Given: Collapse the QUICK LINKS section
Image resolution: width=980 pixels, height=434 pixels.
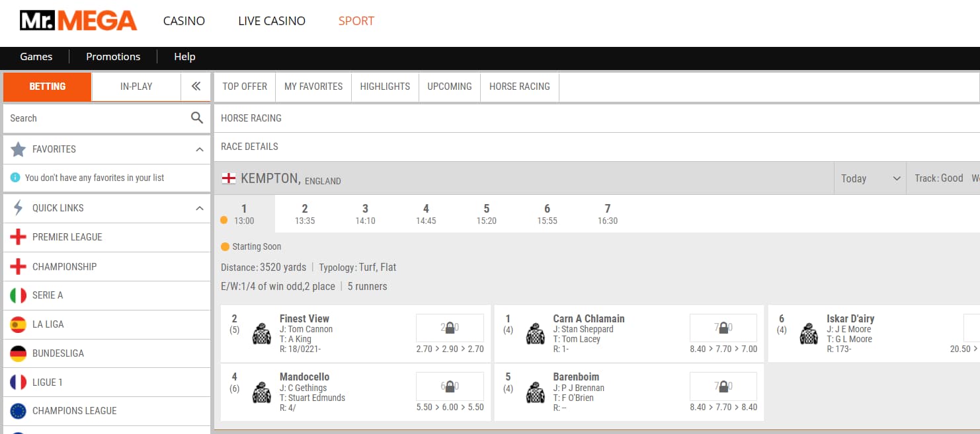Looking at the screenshot, I should (200, 209).
